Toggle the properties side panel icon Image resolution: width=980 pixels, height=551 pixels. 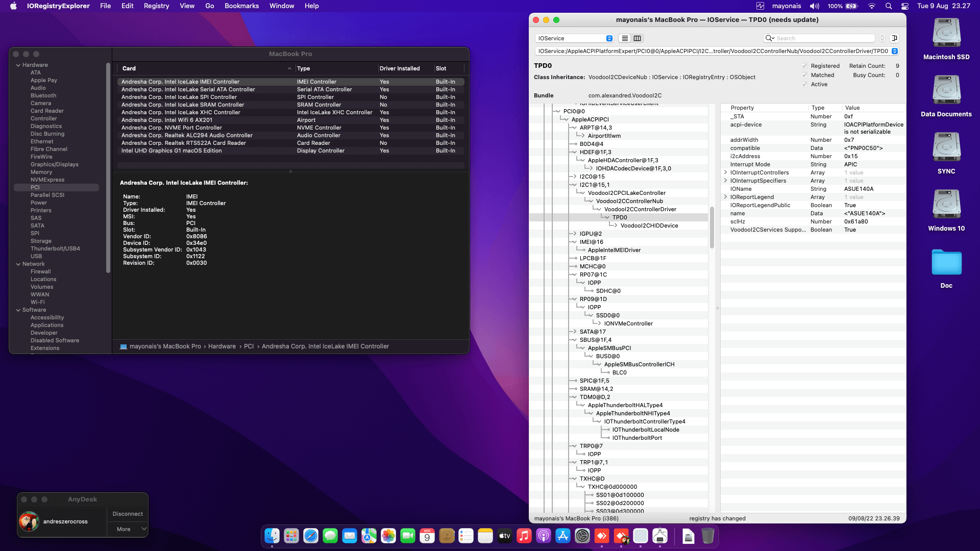894,38
